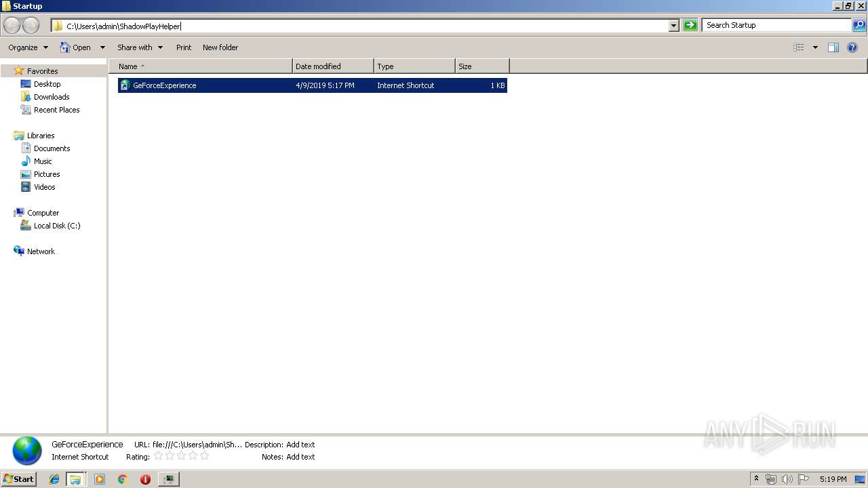Screen dimensions: 868x488
Task: Open Recent Places in Favorites
Action: 56,110
